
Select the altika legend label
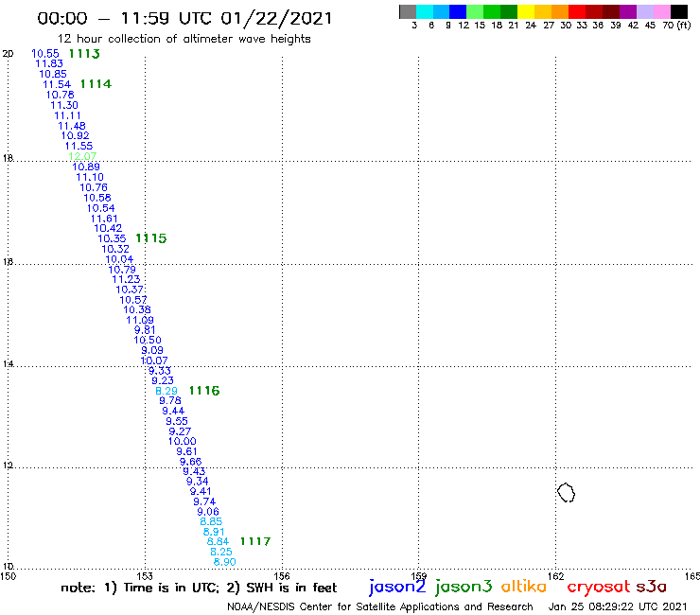(524, 586)
